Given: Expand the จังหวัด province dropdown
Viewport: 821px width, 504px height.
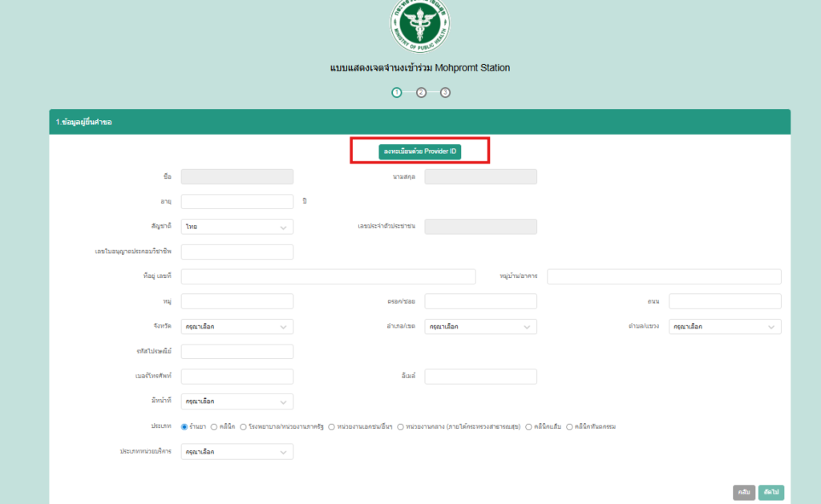Looking at the screenshot, I should tap(237, 327).
